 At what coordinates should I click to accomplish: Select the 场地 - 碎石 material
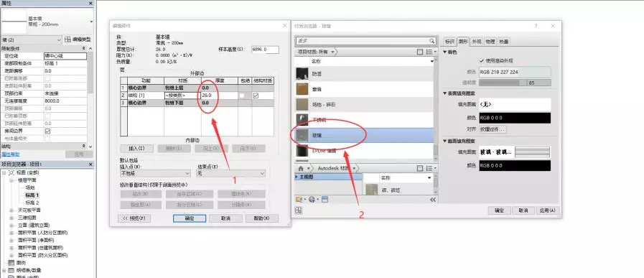364,104
